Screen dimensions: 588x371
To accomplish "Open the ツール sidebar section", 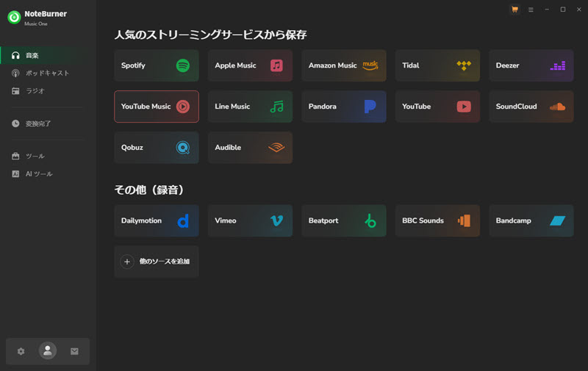I will (x=48, y=156).
